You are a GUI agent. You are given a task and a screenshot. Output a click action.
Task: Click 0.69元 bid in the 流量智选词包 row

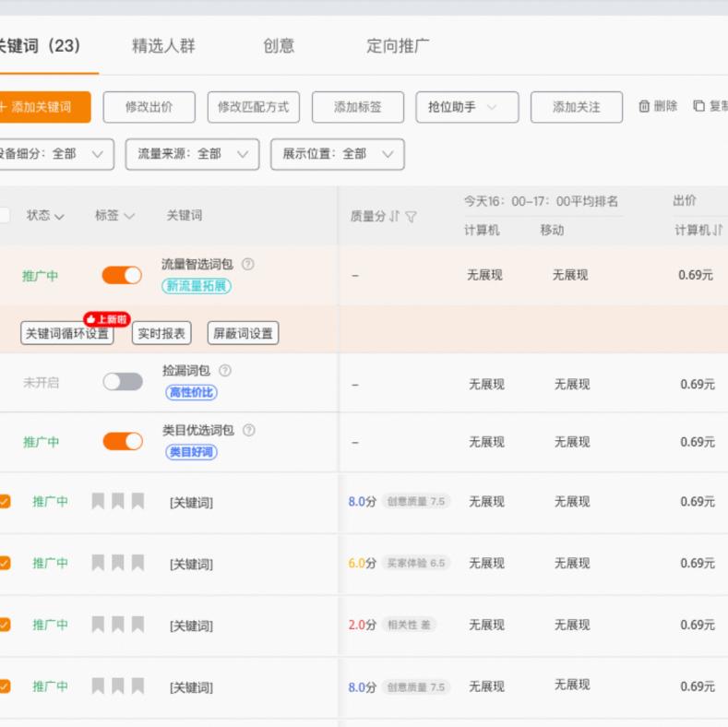pyautogui.click(x=696, y=275)
